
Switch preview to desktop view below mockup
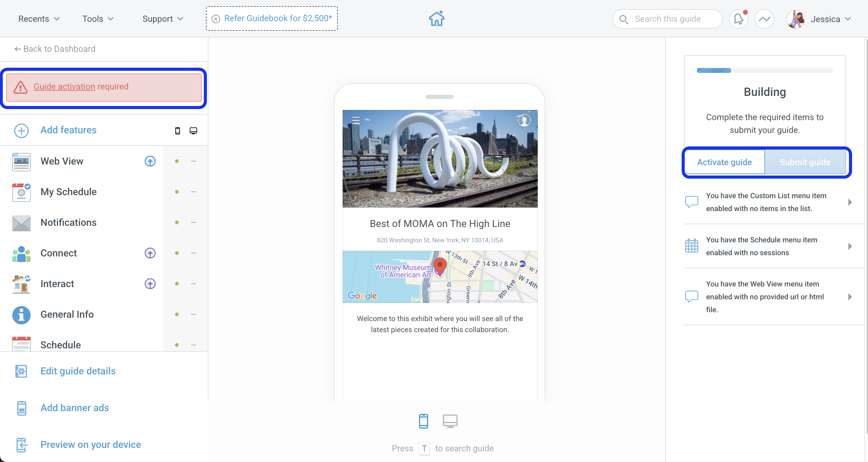click(450, 421)
